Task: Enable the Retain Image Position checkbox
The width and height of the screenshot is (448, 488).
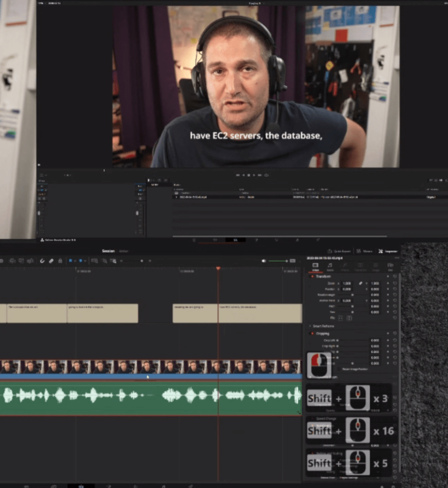Action: pyautogui.click(x=339, y=369)
